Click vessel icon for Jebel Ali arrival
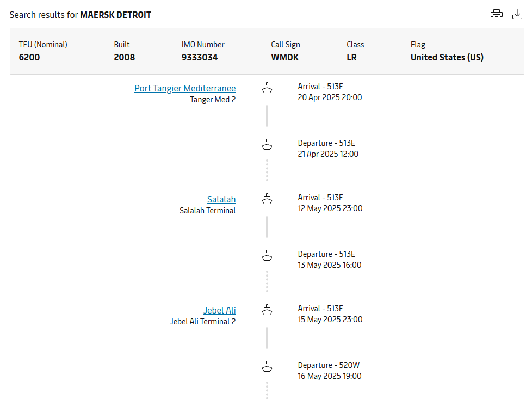Viewport: 532px width, 399px height. pos(267,310)
